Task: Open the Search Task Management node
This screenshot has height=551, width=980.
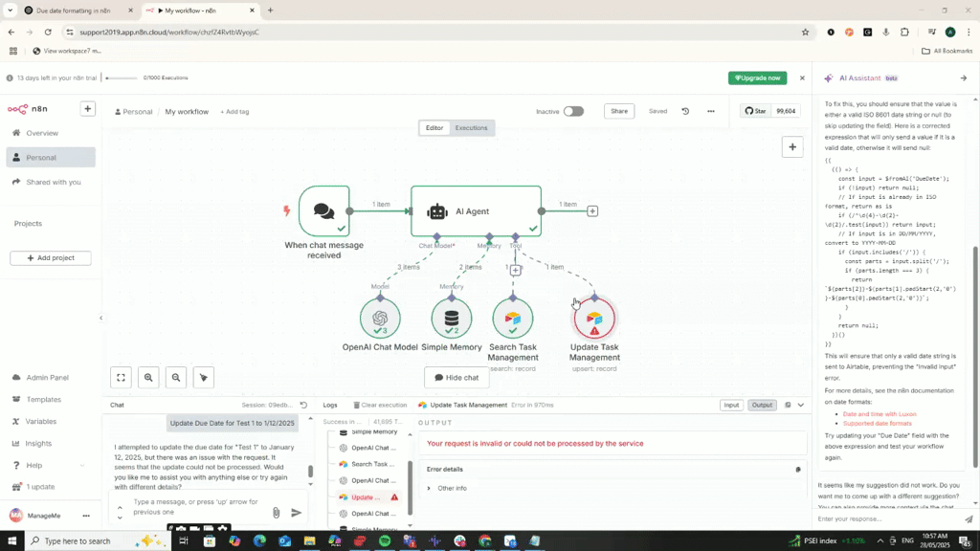Action: [513, 317]
